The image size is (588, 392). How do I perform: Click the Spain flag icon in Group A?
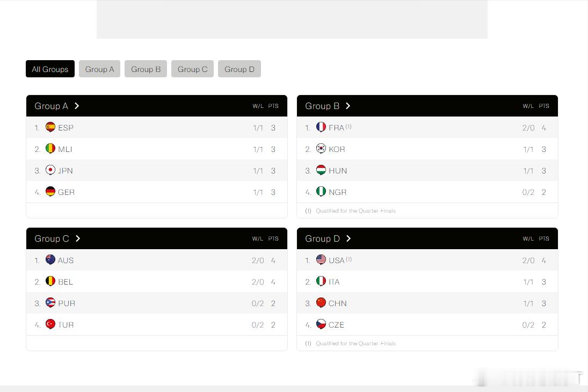point(50,127)
